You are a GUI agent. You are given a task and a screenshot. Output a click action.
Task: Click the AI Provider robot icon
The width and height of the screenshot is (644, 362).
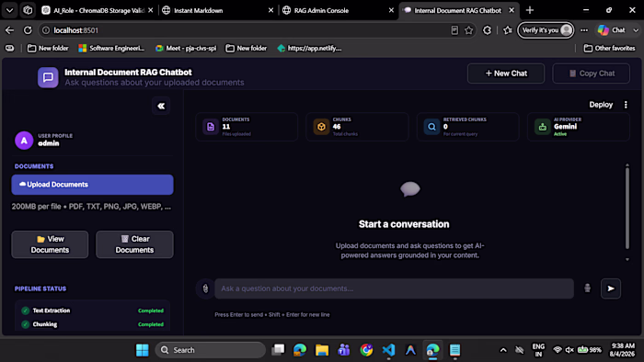click(543, 127)
